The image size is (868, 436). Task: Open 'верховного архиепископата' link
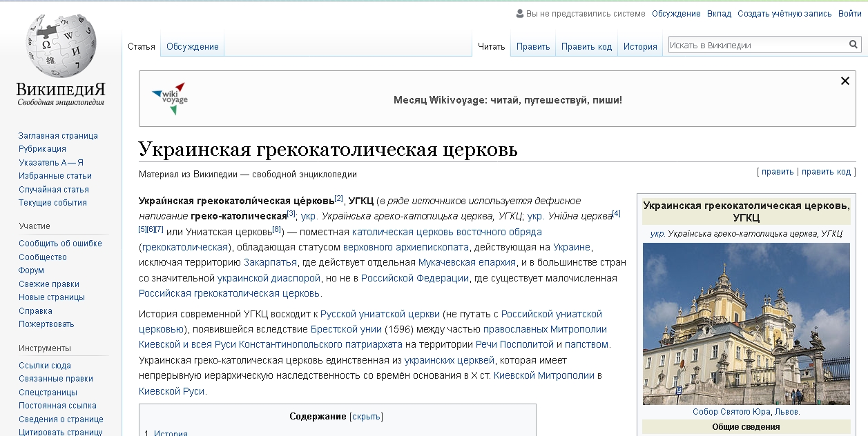(x=406, y=247)
